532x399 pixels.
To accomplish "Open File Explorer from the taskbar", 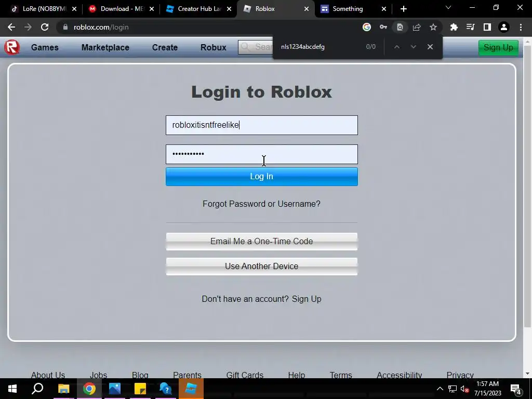I will click(x=63, y=389).
